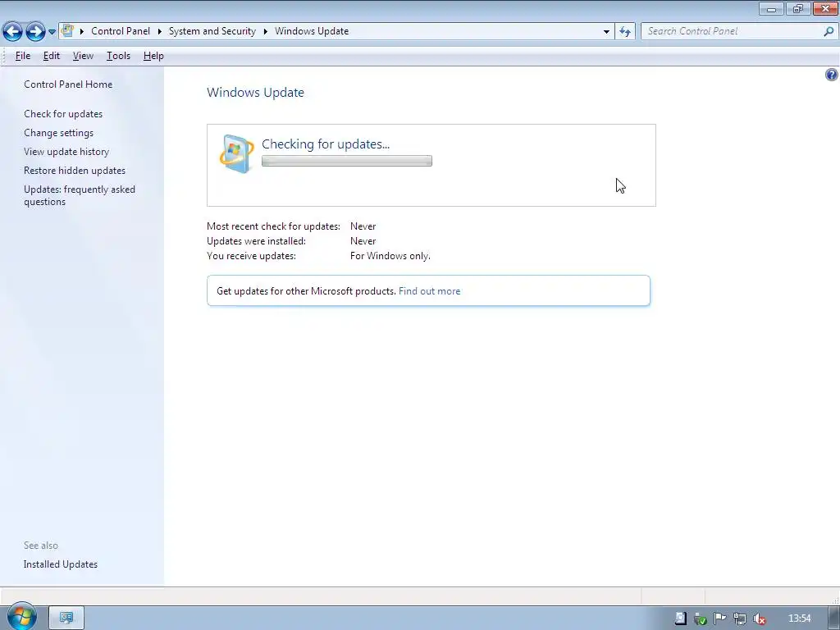Click Safely Remove Hardware tray icon
The image size is (840, 630).
click(x=701, y=619)
